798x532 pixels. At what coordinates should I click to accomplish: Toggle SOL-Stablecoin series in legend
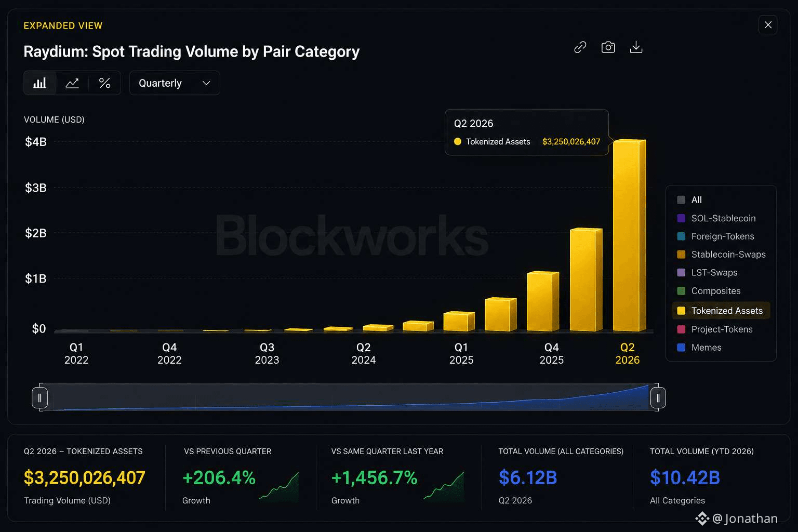[x=716, y=218]
